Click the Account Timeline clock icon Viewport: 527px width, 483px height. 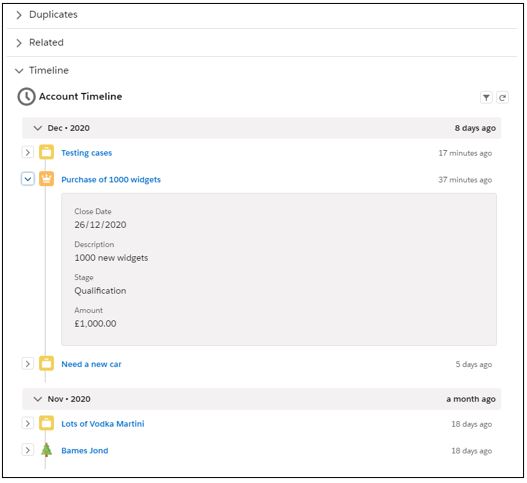point(26,97)
